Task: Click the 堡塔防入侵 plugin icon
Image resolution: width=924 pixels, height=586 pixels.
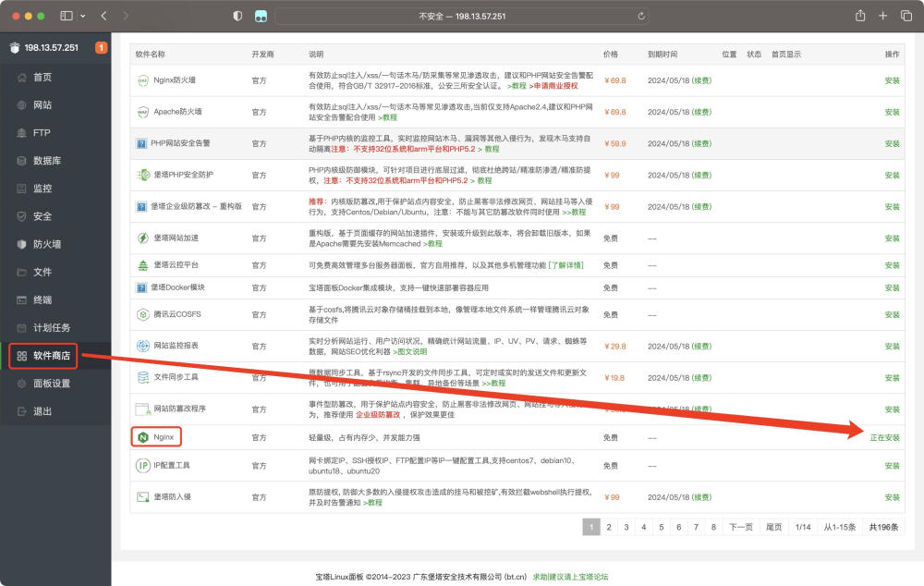Action: tap(142, 497)
